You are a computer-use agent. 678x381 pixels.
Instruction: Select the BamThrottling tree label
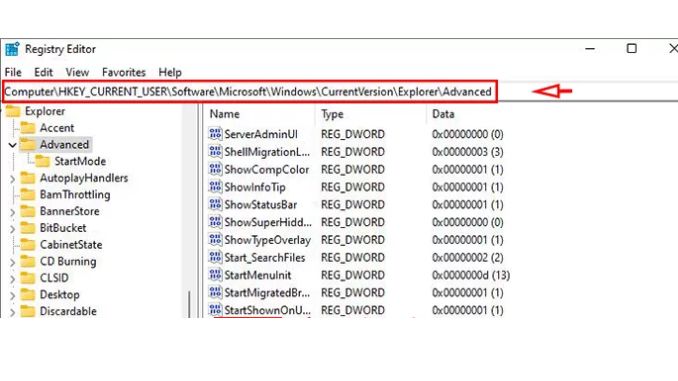[x=75, y=195]
